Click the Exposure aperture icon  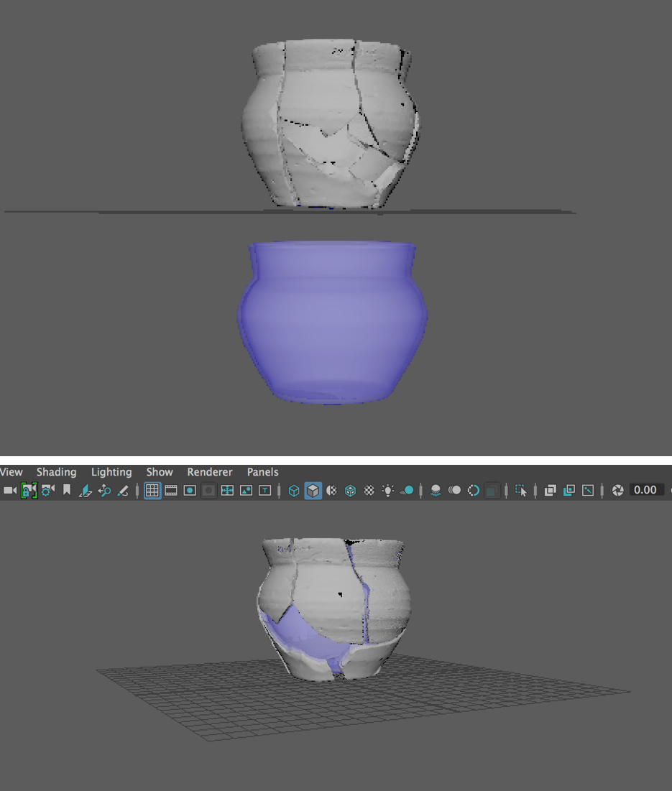[617, 491]
